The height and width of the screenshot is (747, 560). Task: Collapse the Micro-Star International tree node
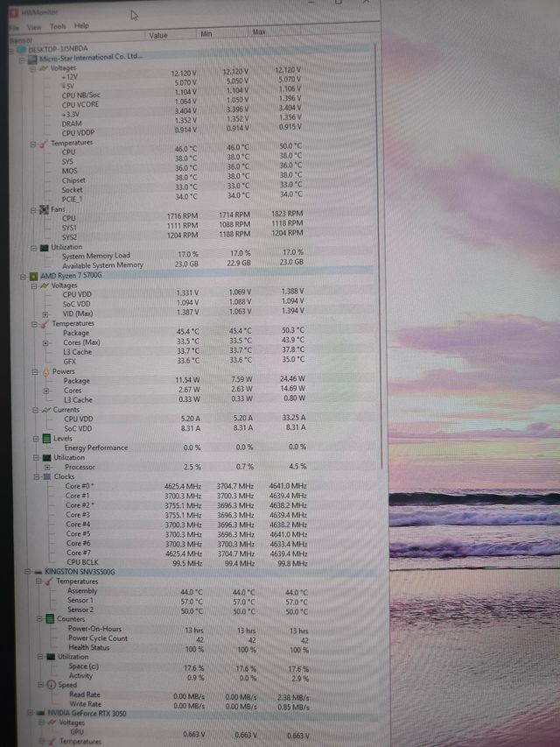[21, 60]
